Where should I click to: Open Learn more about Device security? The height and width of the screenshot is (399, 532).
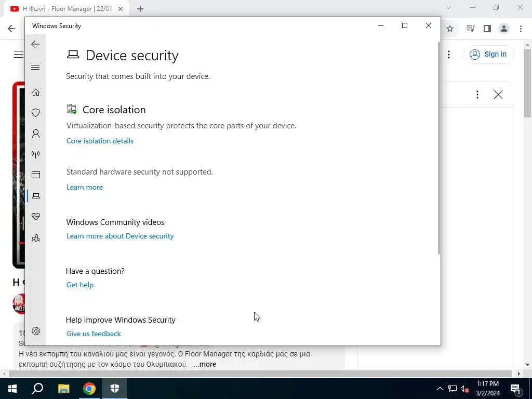[120, 236]
